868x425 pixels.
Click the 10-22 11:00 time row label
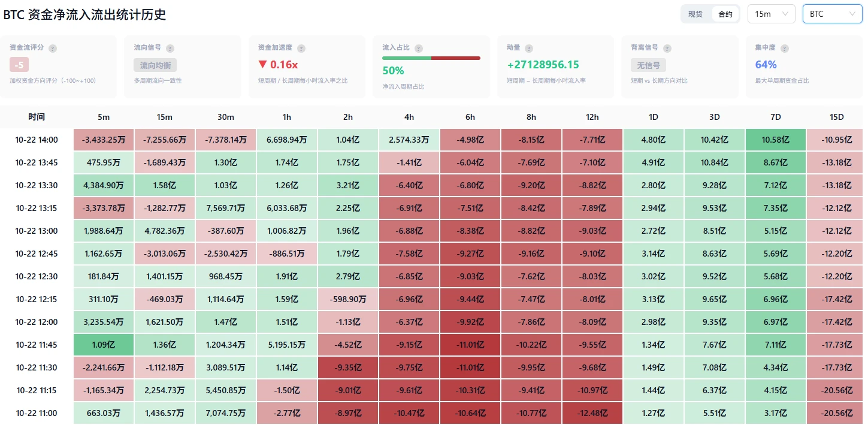(37, 413)
